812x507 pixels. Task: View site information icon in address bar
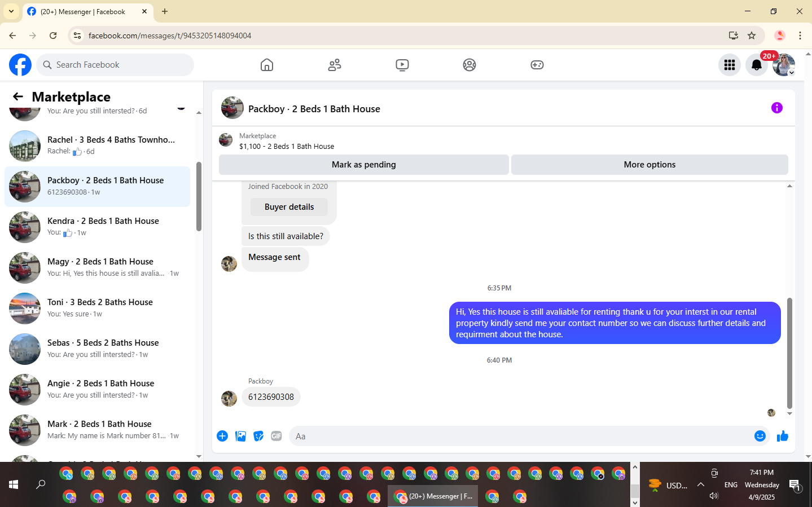(77, 36)
